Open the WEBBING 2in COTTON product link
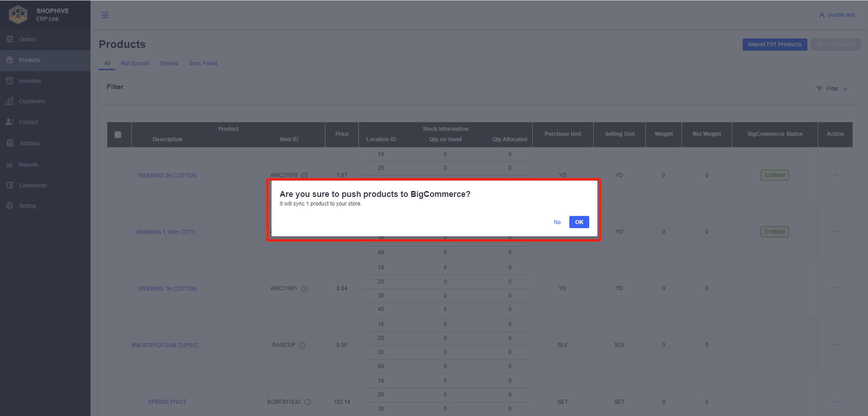868x416 pixels. pos(167,176)
